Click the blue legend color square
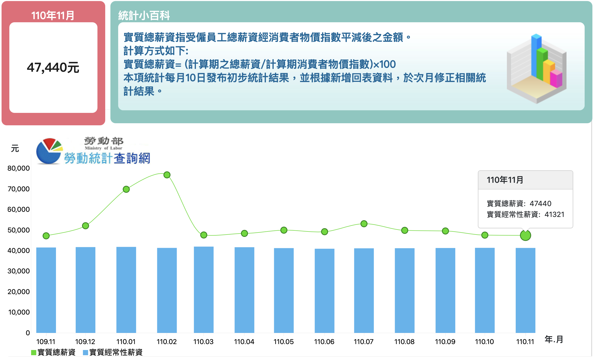 tap(86, 353)
